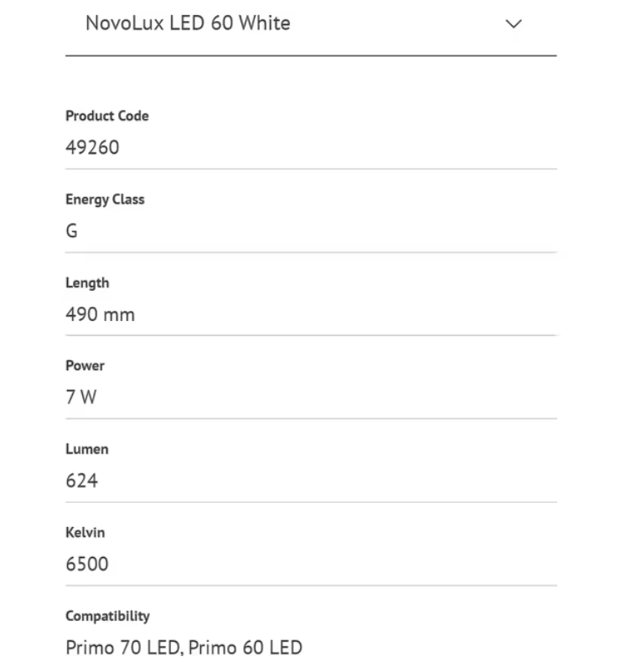The width and height of the screenshot is (630, 672).
Task: Select the lumen value 624
Action: (82, 480)
